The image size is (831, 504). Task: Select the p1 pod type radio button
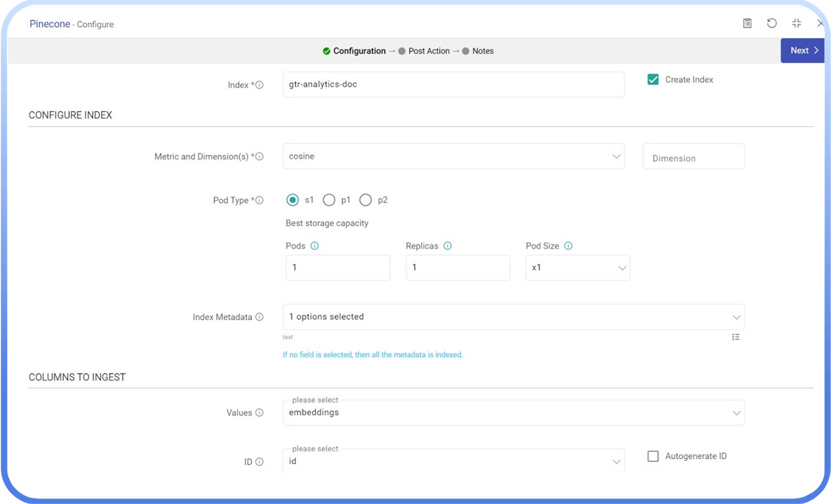(329, 200)
